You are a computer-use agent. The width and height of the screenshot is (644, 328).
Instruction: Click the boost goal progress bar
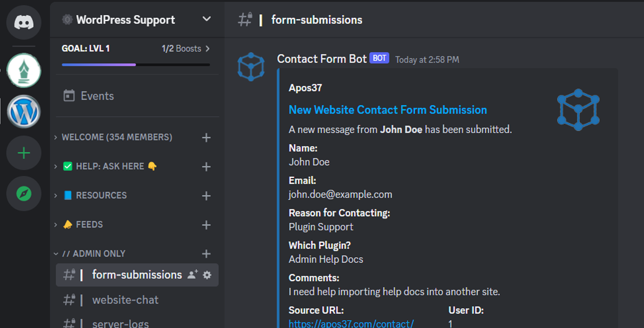click(x=136, y=64)
